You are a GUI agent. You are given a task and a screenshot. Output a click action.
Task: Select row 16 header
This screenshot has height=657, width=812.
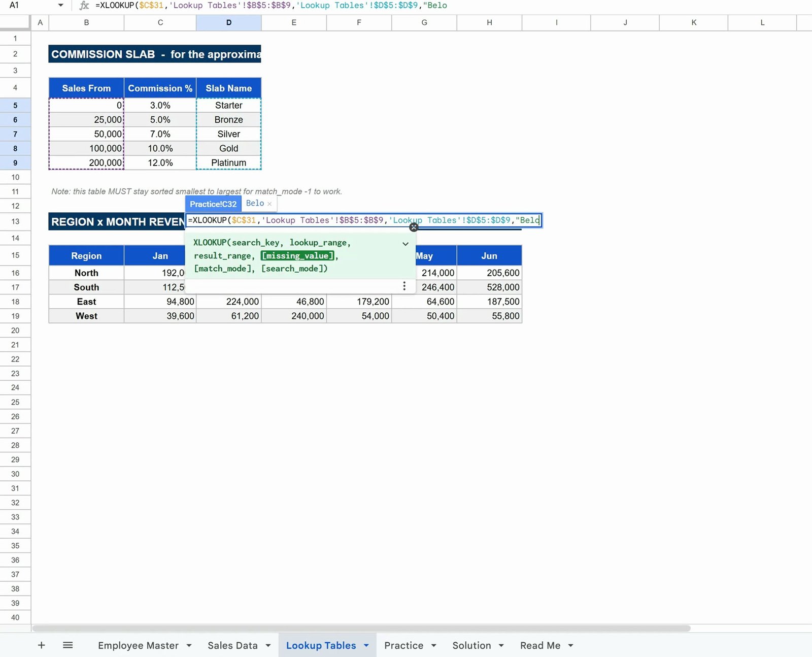pyautogui.click(x=15, y=273)
